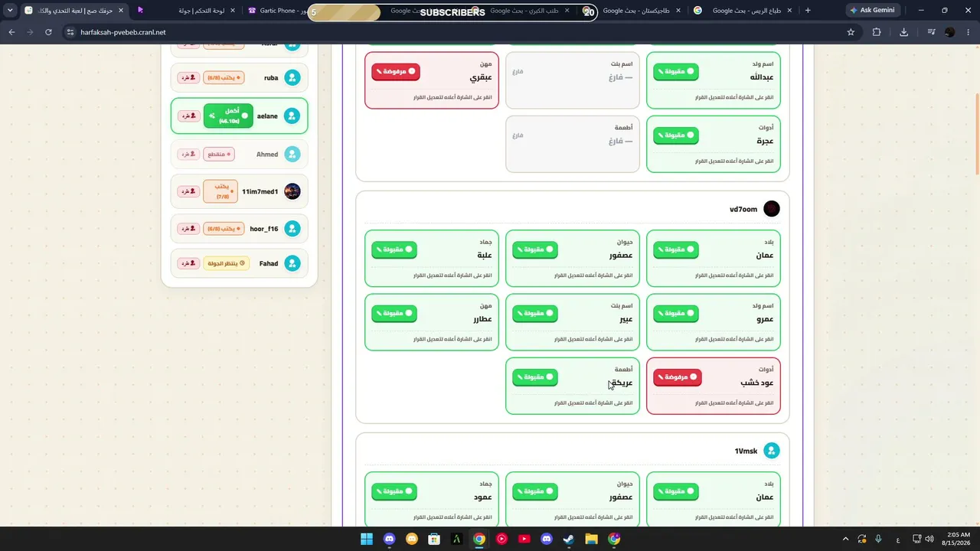Toggle the مقبولة badge on the علبة answer
The width and height of the screenshot is (980, 551).
click(x=394, y=249)
